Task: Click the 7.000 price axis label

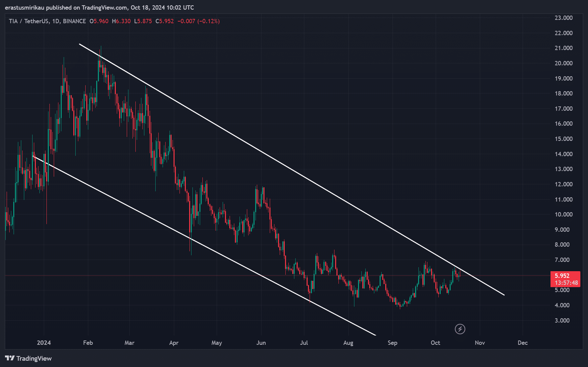Action: coord(562,260)
